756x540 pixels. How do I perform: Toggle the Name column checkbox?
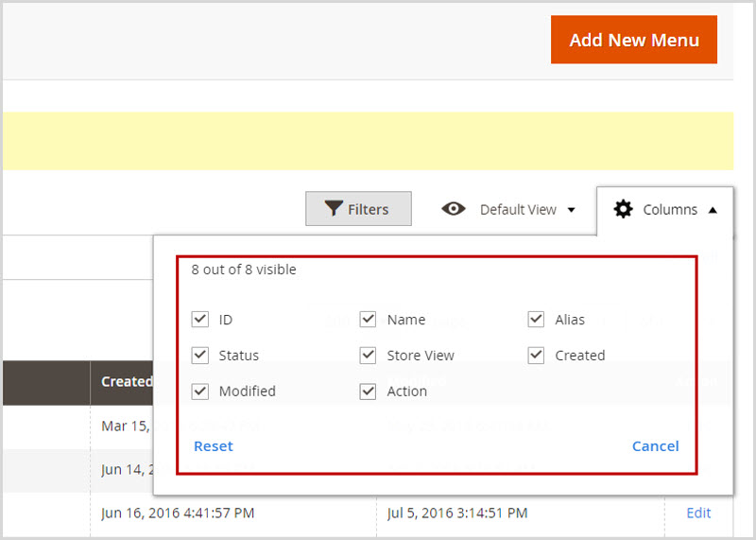point(369,320)
